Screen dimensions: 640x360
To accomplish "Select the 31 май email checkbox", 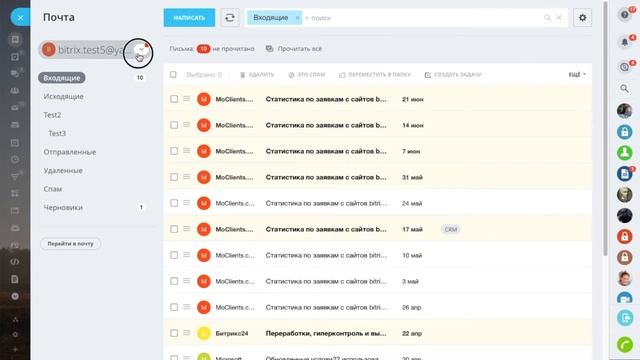I will click(174, 177).
